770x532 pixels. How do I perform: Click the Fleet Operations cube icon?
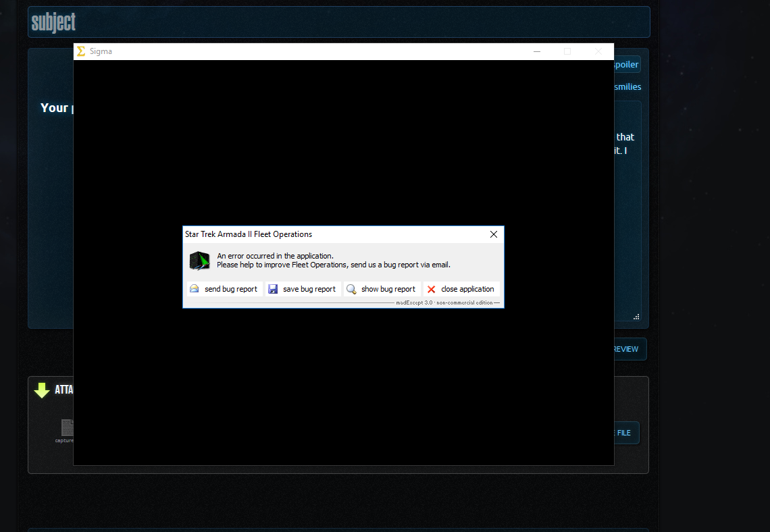[200, 261]
